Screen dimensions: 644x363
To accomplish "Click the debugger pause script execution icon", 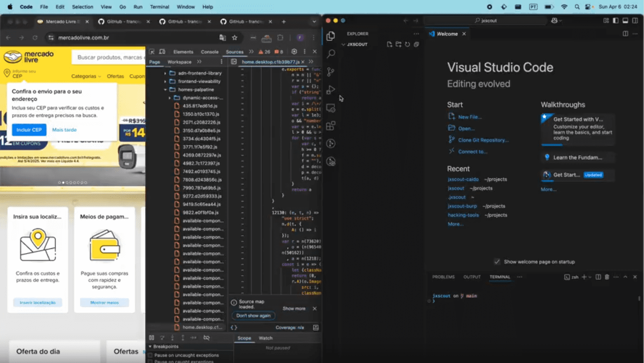I will [x=152, y=338].
